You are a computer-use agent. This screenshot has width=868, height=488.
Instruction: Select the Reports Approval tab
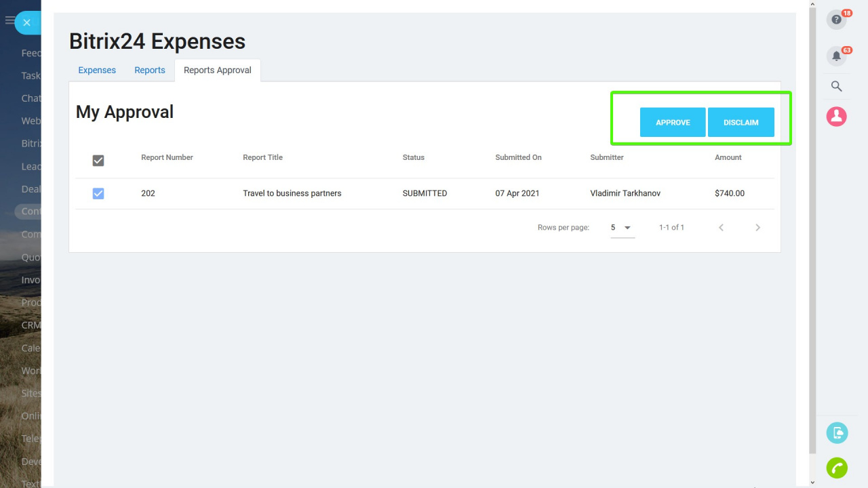[x=218, y=70]
